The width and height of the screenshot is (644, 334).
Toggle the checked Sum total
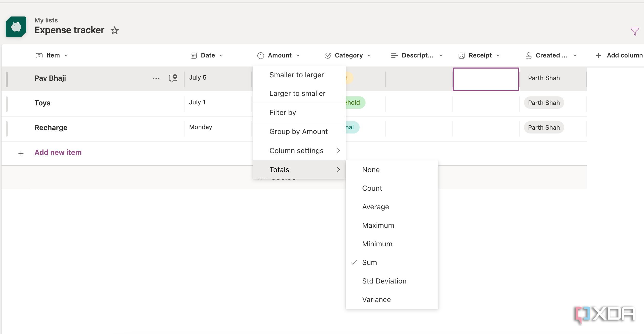click(x=392, y=262)
